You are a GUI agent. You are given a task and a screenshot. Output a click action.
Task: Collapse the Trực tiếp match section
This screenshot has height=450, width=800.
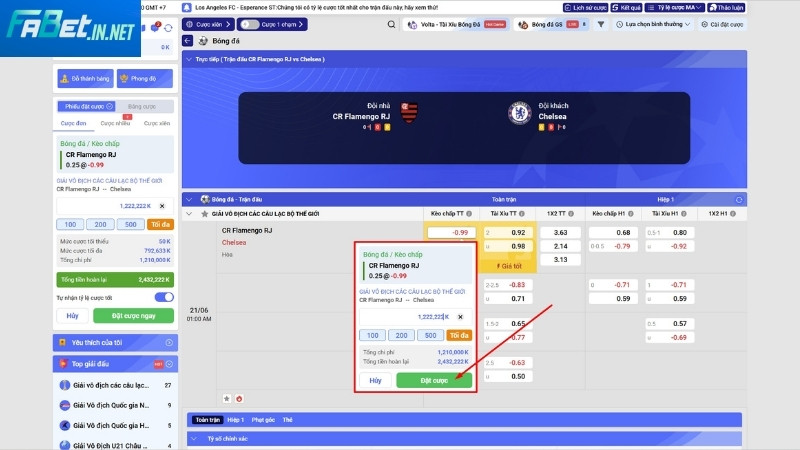coord(189,60)
